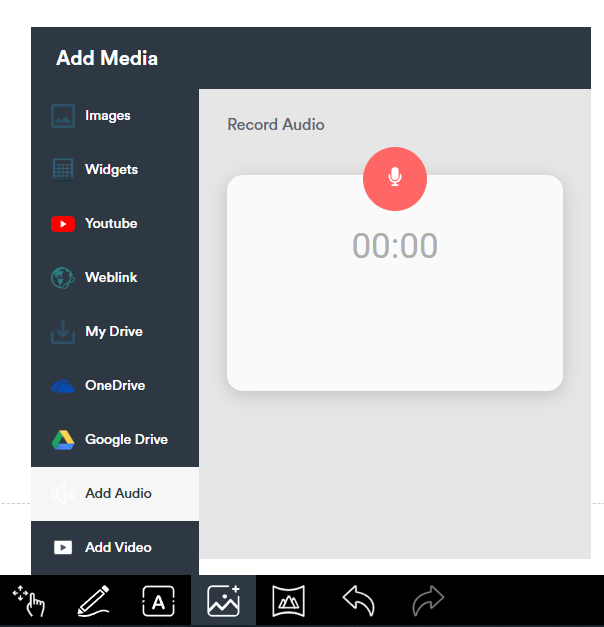
Task: Click the Widgets calculator icon
Action: tap(63, 170)
